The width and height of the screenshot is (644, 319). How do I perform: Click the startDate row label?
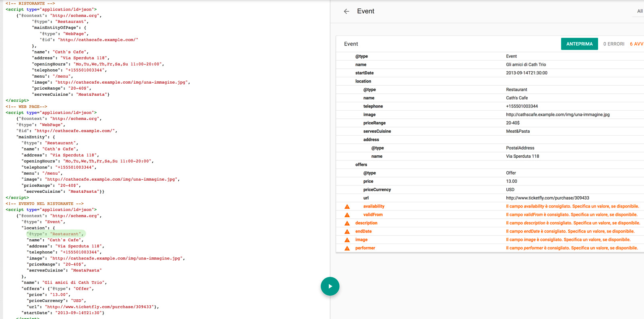364,73
